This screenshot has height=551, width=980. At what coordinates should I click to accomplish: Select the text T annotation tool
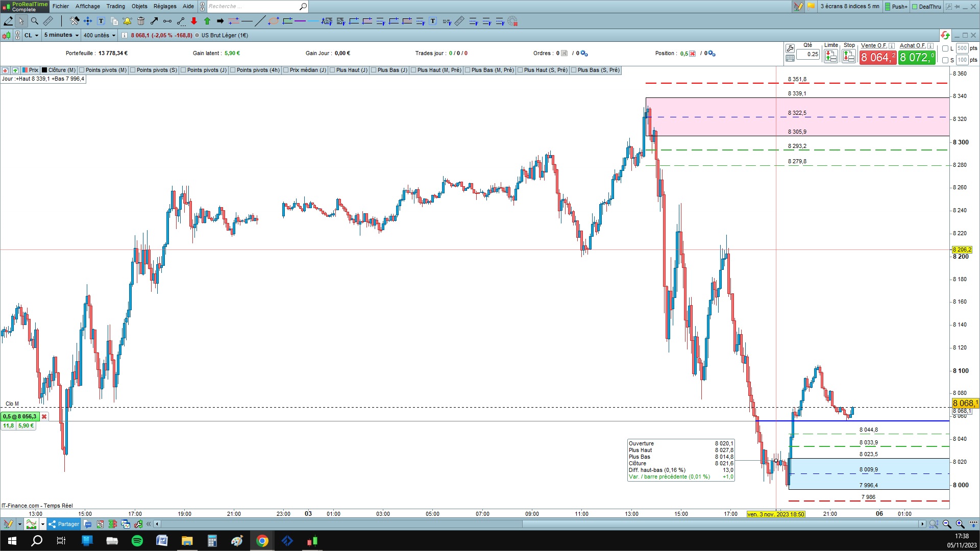(101, 21)
